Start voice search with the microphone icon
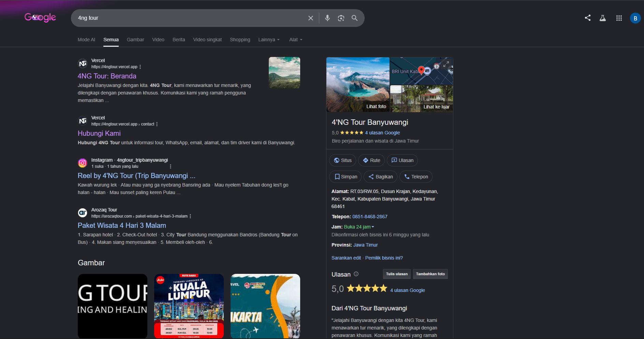The width and height of the screenshot is (644, 339). (327, 18)
